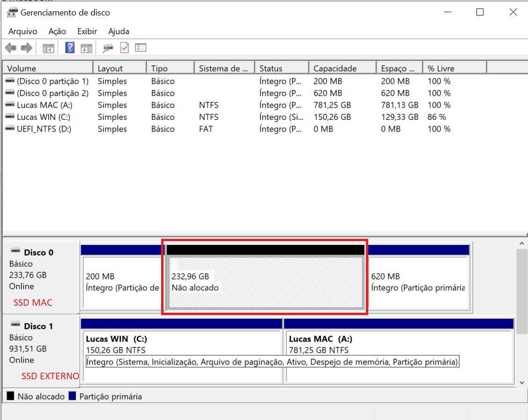Viewport: 528px width, 420px height.
Task: Click the Disk Management title bar icon
Action: [x=12, y=13]
